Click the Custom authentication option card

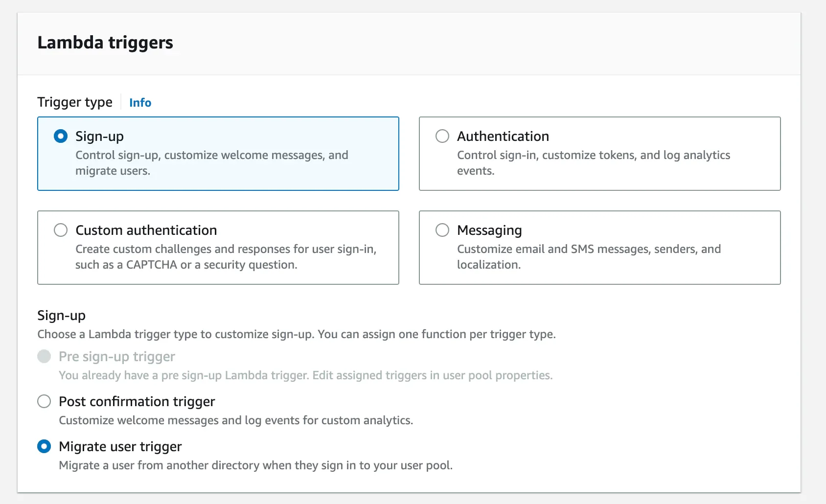tap(218, 247)
